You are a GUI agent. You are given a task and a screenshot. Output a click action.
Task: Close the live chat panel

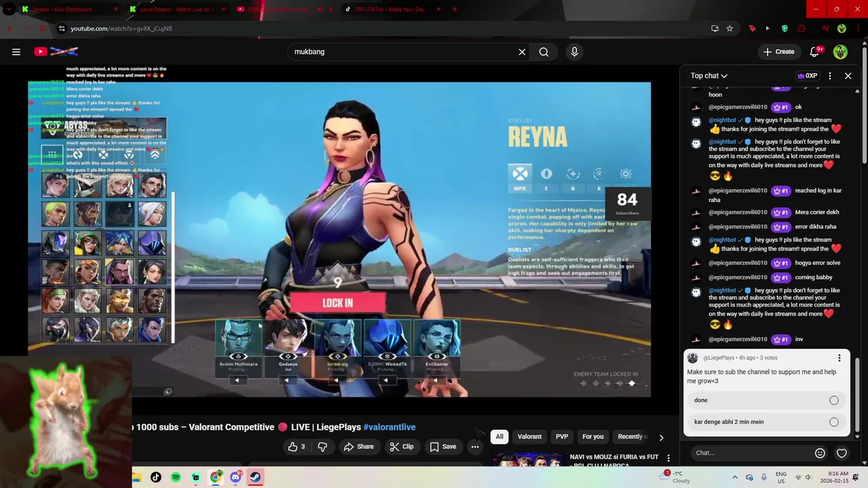tap(848, 76)
